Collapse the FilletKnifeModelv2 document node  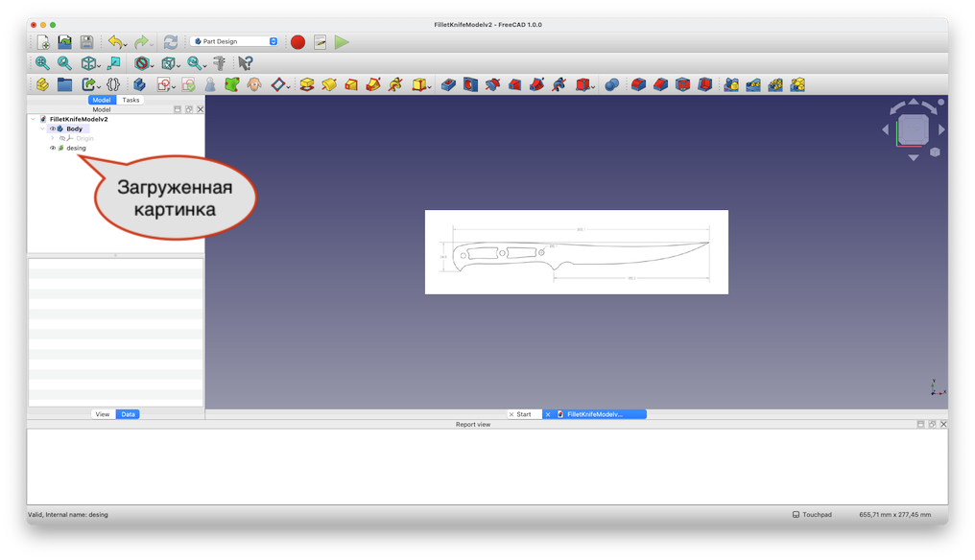tap(33, 119)
